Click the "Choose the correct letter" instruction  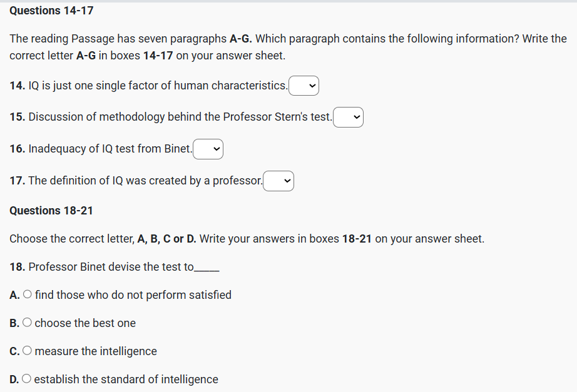click(247, 239)
